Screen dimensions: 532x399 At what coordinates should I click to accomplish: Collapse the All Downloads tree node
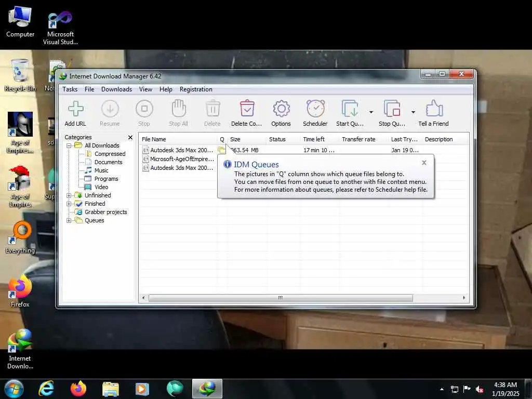pyautogui.click(x=69, y=145)
